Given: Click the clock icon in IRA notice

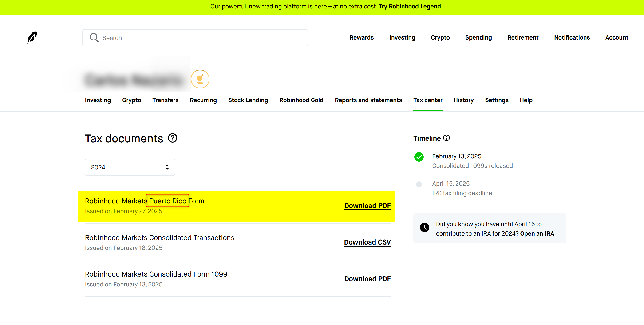Looking at the screenshot, I should [424, 227].
